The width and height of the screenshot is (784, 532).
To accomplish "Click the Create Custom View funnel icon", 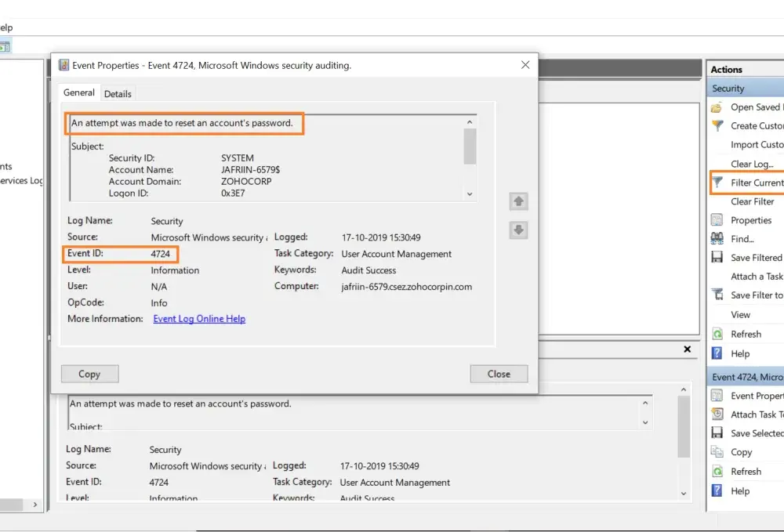I will coord(717,126).
